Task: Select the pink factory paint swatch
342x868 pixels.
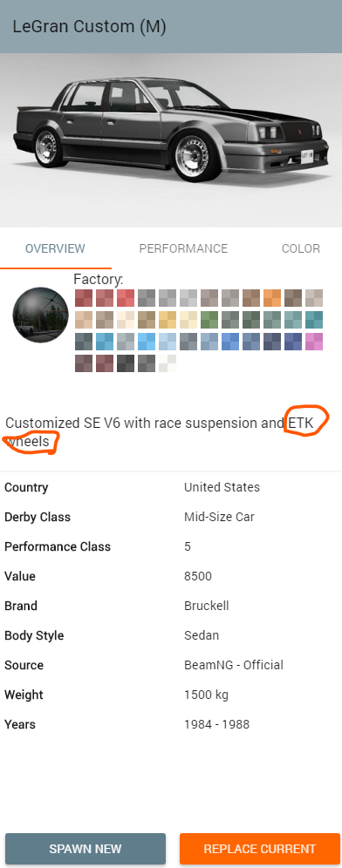Action: tap(314, 341)
